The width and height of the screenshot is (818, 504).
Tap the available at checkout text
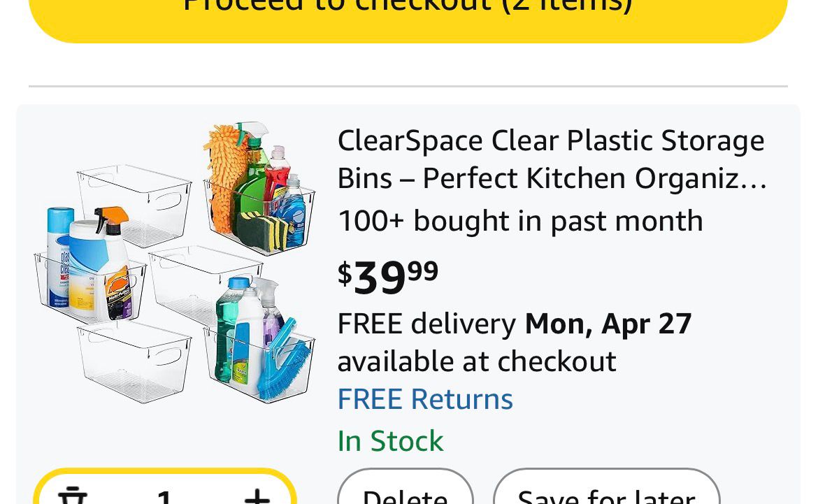[x=477, y=361]
